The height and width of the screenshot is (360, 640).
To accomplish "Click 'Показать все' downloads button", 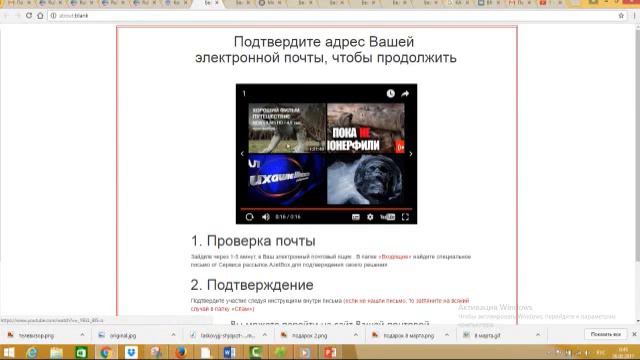I will pos(606,334).
